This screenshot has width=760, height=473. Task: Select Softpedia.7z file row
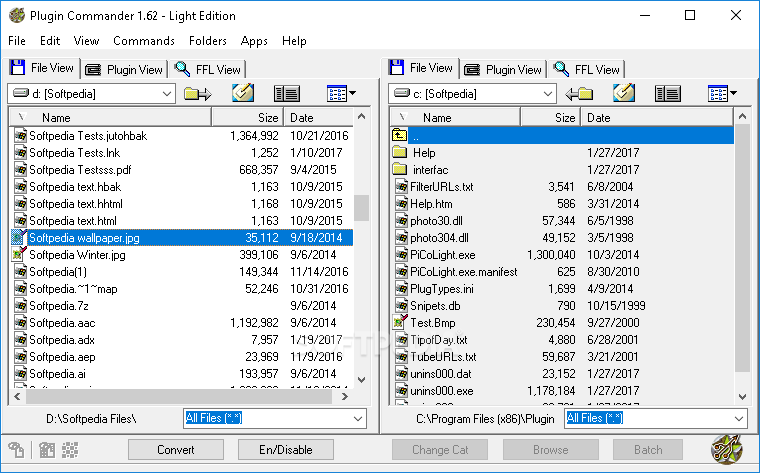(x=182, y=306)
